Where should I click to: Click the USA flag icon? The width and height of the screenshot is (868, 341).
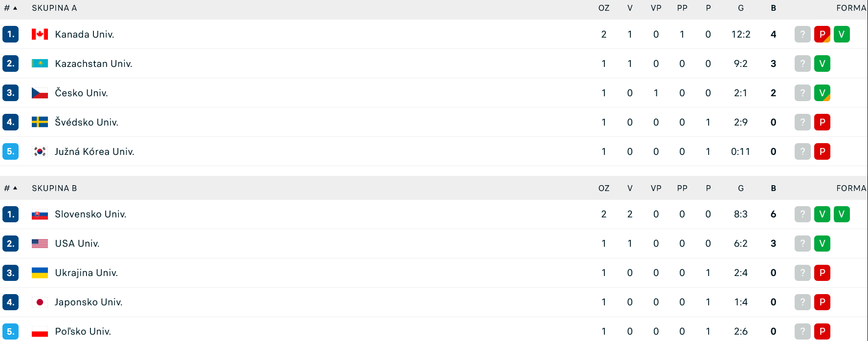coord(40,244)
